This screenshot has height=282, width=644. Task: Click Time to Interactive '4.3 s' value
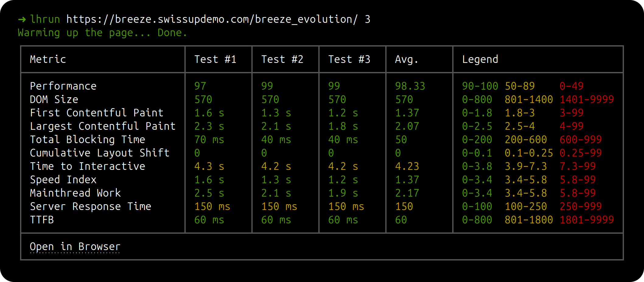209,166
